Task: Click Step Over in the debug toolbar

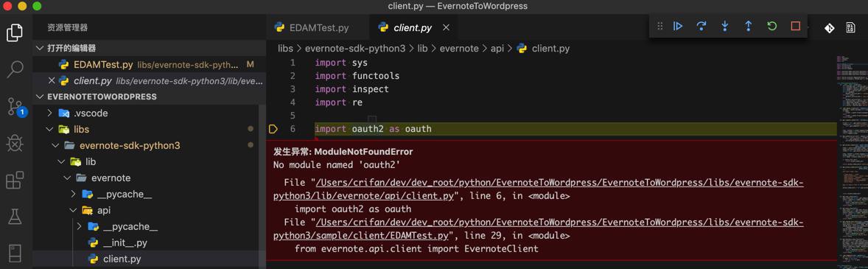Action: pos(701,26)
